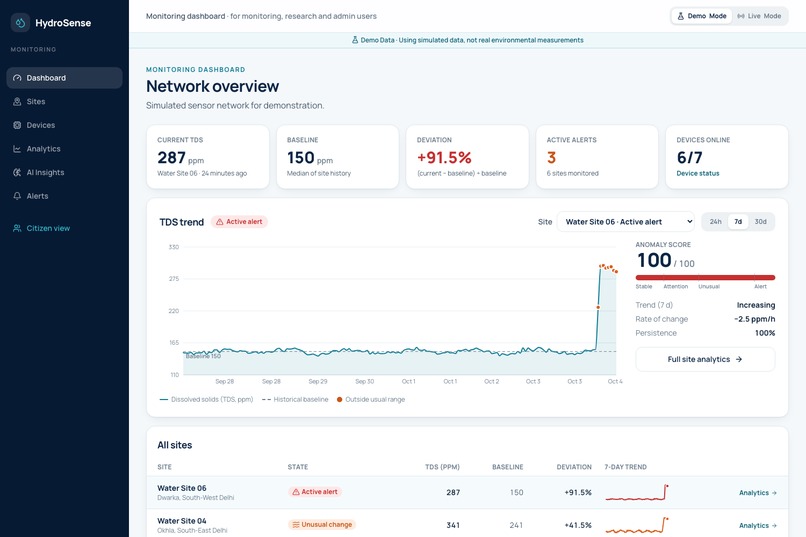Click arrow next to Water Site 06 Analytics link
Image resolution: width=806 pixels, height=537 pixels.
point(774,493)
